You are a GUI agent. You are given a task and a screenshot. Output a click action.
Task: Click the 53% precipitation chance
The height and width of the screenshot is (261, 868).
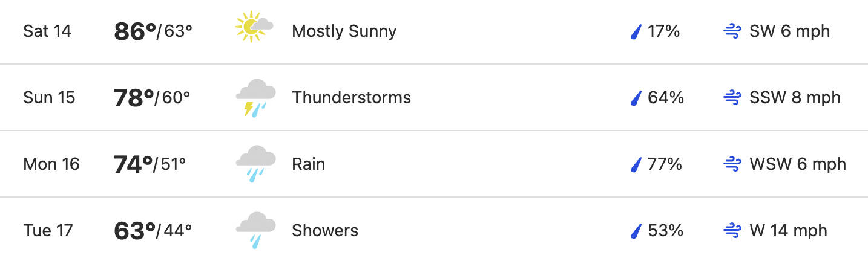tap(665, 230)
